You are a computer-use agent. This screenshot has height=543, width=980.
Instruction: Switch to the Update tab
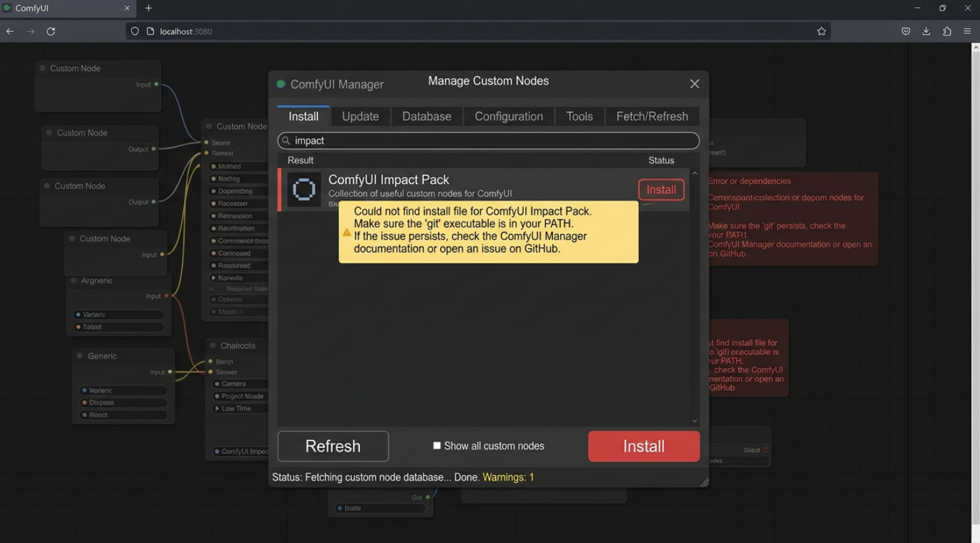(361, 116)
